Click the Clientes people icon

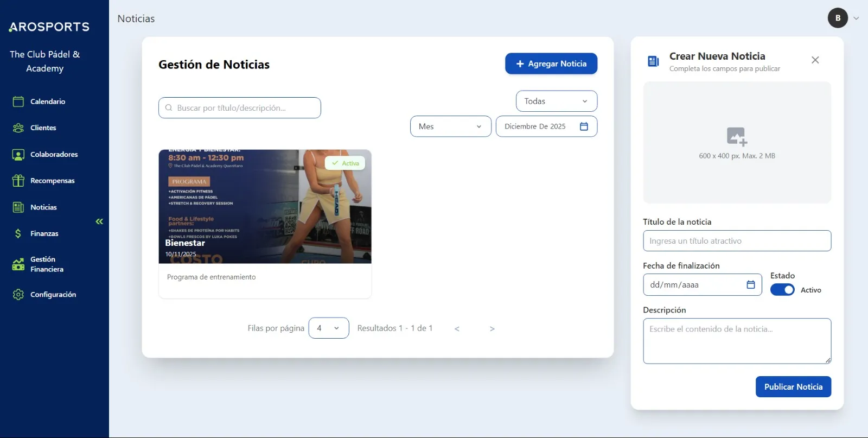pos(18,128)
